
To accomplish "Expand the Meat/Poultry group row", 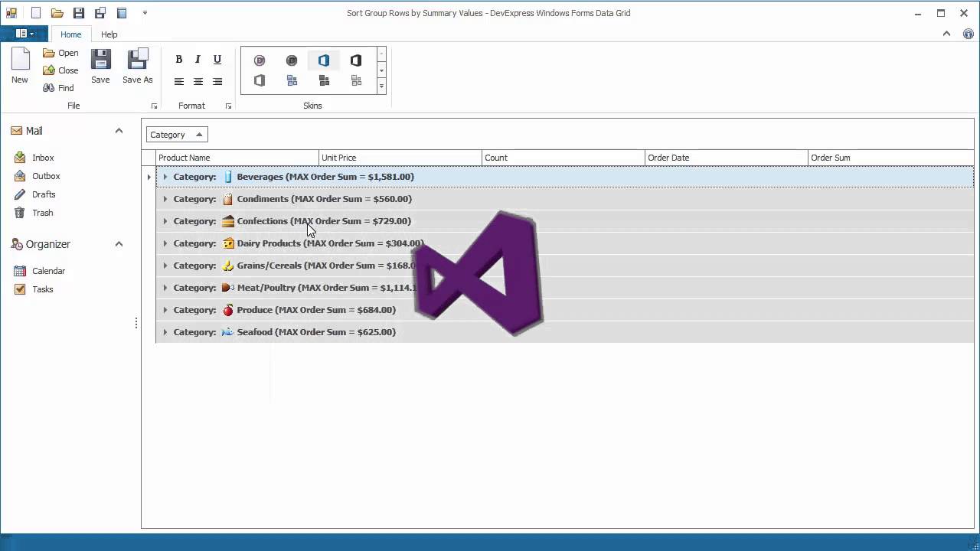I will point(165,288).
